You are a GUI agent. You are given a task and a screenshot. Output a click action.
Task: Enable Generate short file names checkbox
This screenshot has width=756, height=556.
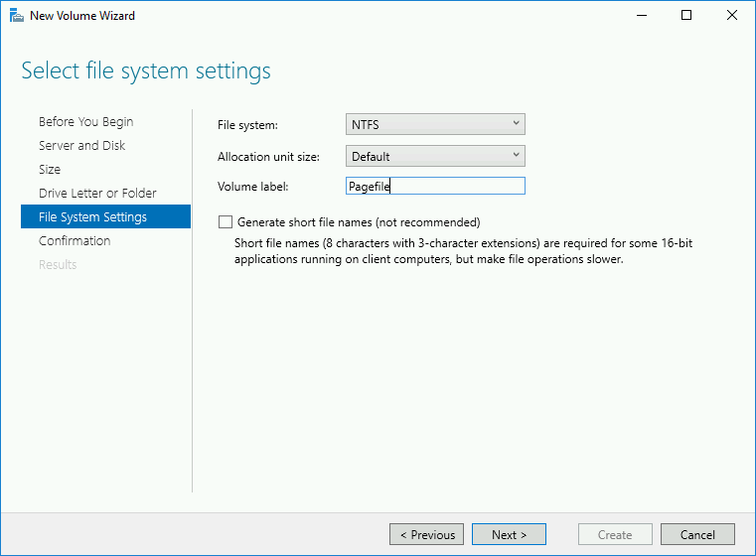tap(226, 222)
